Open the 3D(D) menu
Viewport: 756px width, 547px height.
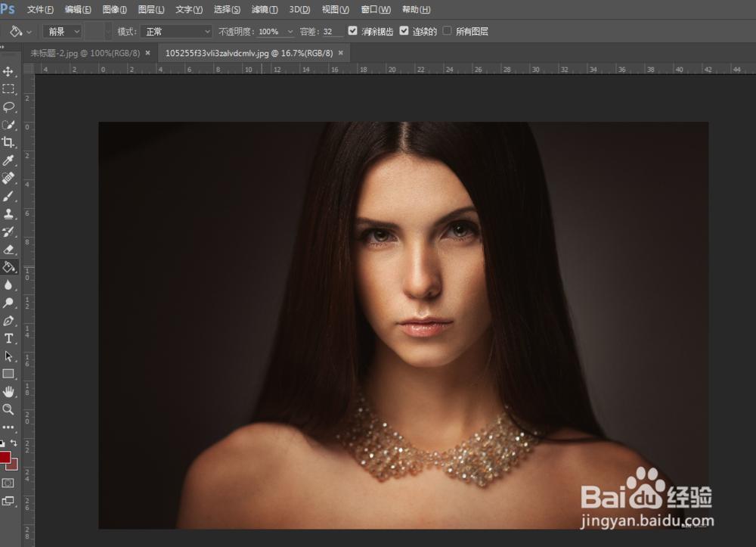pos(300,9)
